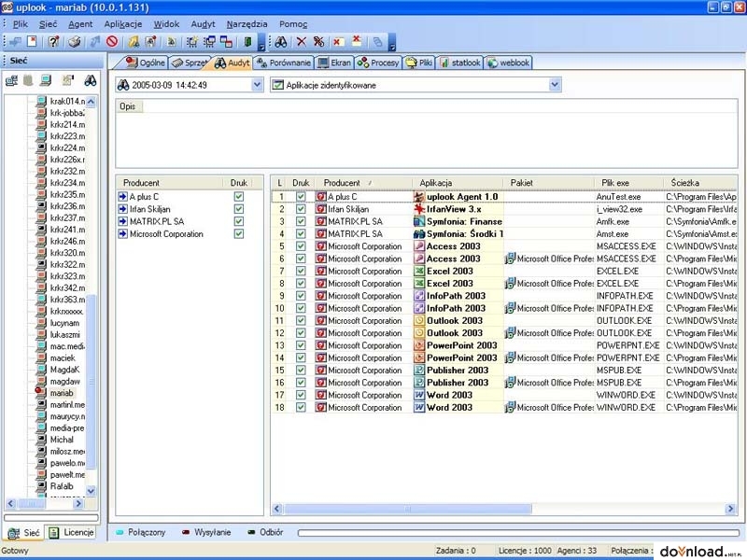The image size is (747, 560).
Task: Open the Aplikacje menu
Action: click(x=123, y=24)
